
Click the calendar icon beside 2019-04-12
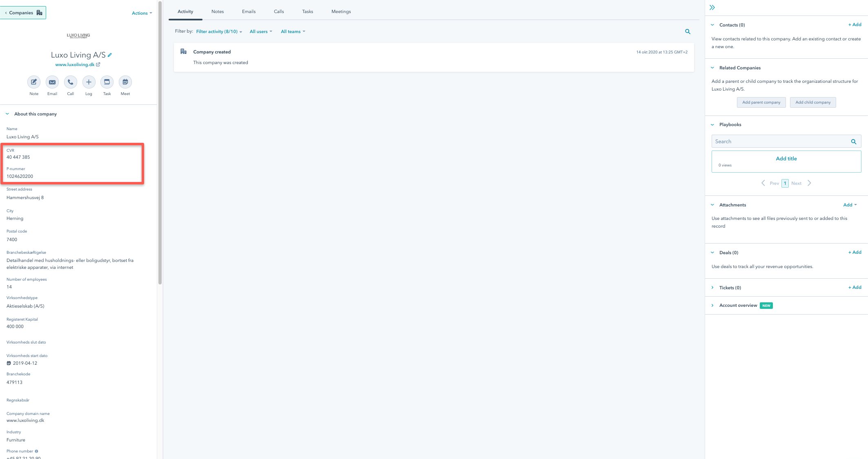pyautogui.click(x=9, y=363)
